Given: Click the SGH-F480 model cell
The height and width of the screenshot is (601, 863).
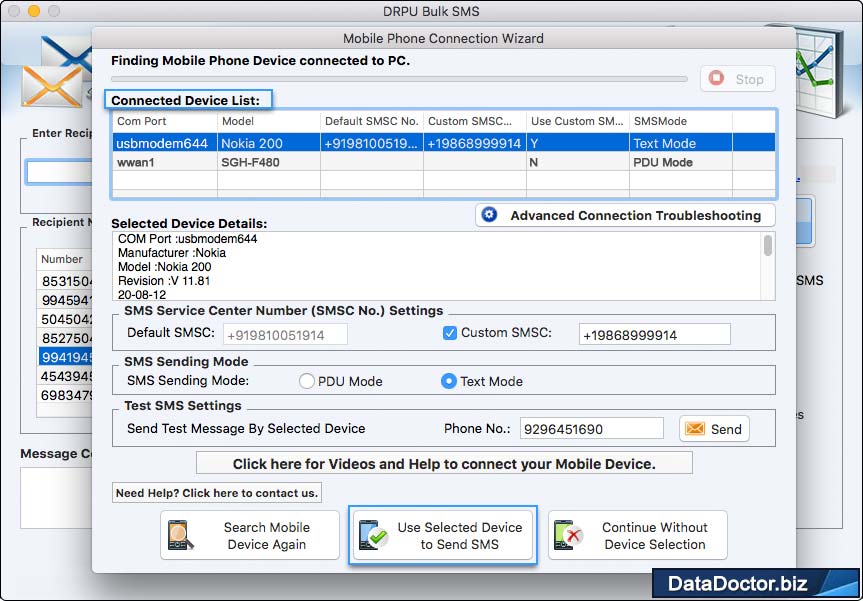Looking at the screenshot, I should [x=269, y=162].
